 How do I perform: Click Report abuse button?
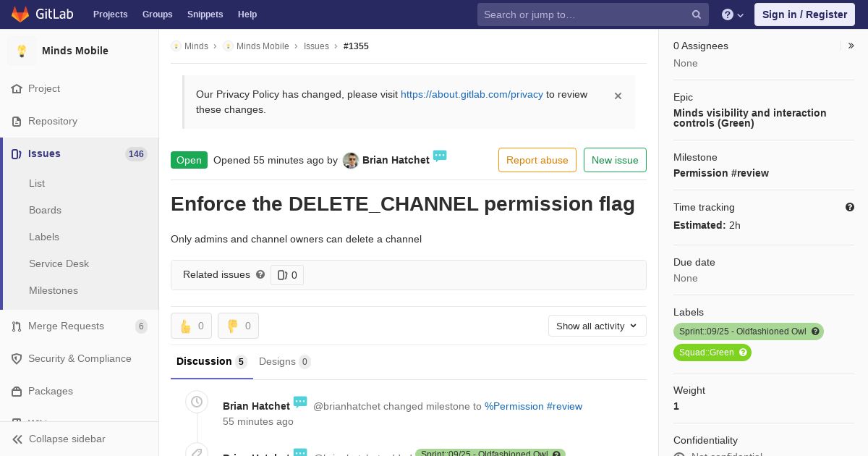pyautogui.click(x=537, y=160)
